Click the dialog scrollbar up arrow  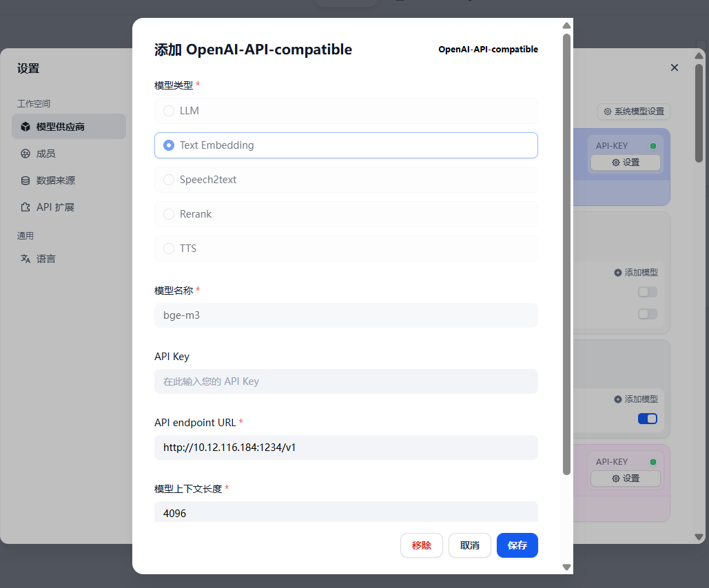[566, 25]
